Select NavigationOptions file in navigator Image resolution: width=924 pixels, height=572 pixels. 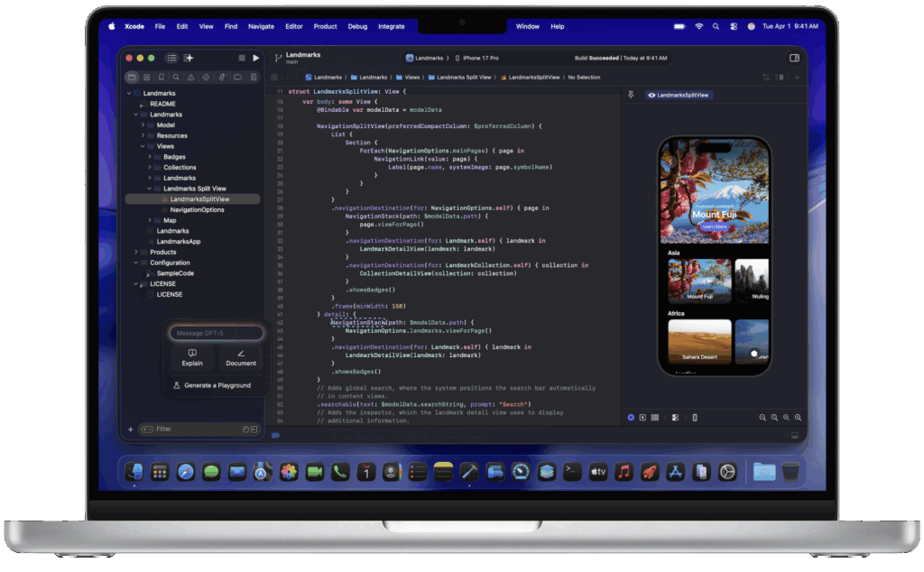[x=197, y=209]
